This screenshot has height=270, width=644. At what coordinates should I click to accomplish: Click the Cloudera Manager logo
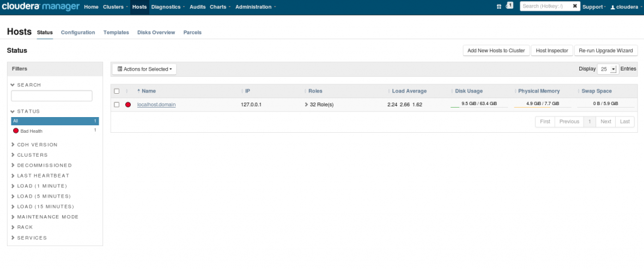[x=40, y=6]
